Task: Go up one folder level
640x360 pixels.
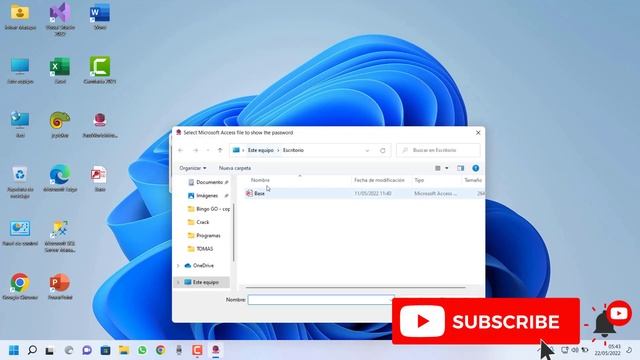Action: tap(220, 150)
